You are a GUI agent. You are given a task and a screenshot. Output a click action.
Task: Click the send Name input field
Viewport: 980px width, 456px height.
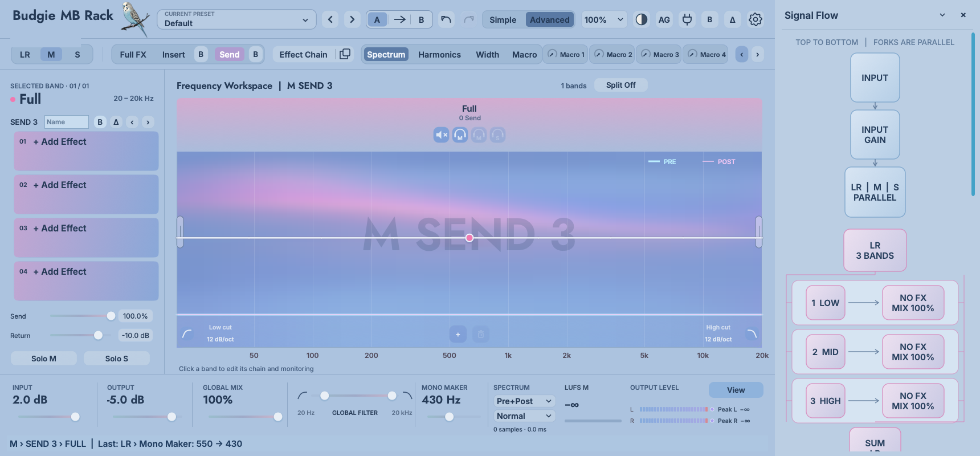point(67,122)
